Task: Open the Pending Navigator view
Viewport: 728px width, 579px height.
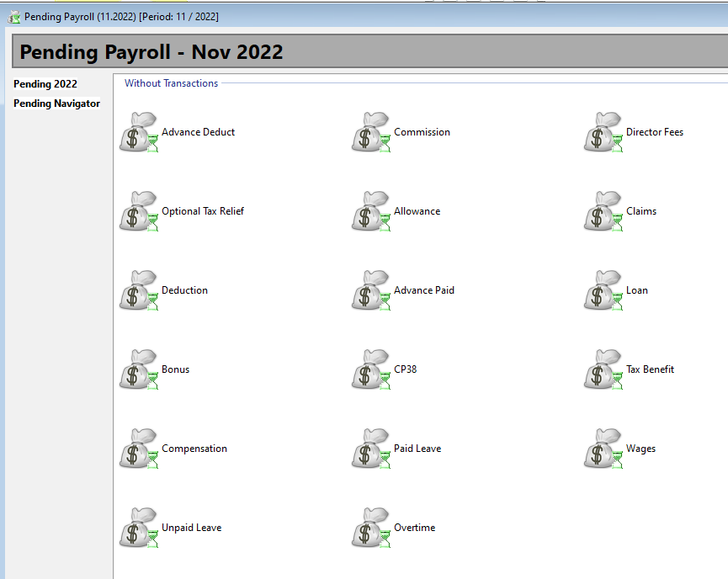Action: (x=56, y=103)
